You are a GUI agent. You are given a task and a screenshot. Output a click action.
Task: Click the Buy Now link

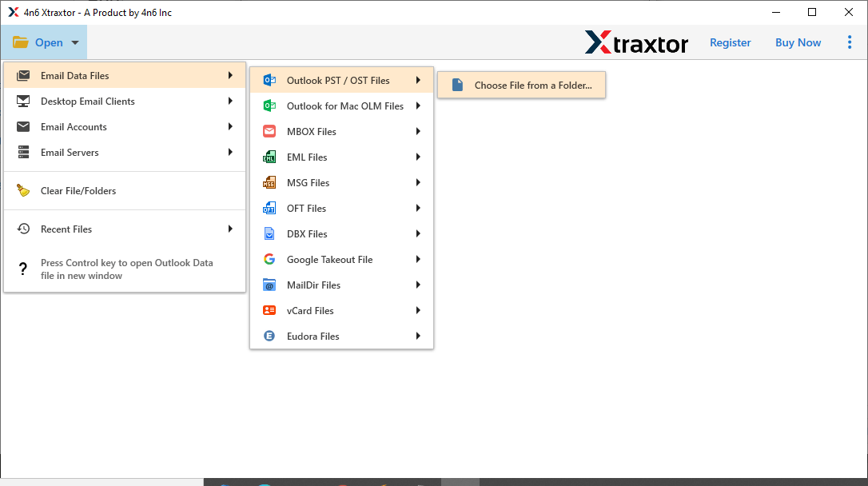click(798, 42)
